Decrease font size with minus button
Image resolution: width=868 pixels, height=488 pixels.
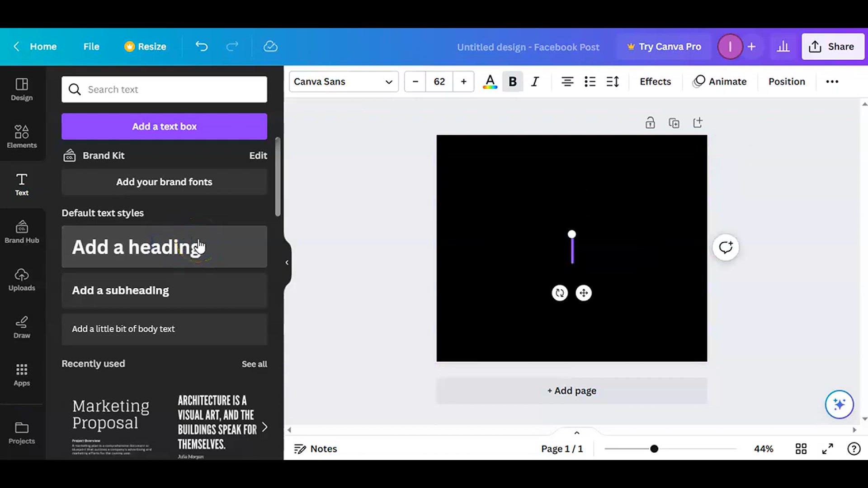tap(415, 82)
